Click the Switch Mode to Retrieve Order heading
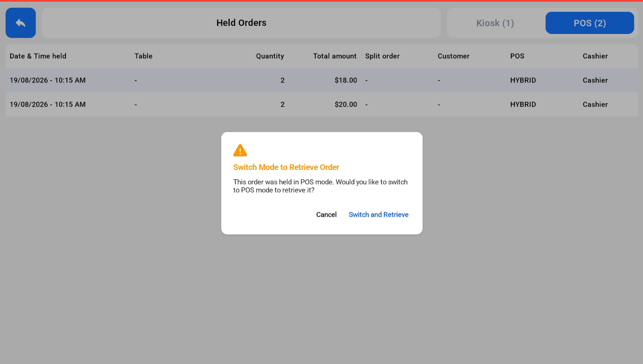This screenshot has width=643, height=364. [x=286, y=167]
